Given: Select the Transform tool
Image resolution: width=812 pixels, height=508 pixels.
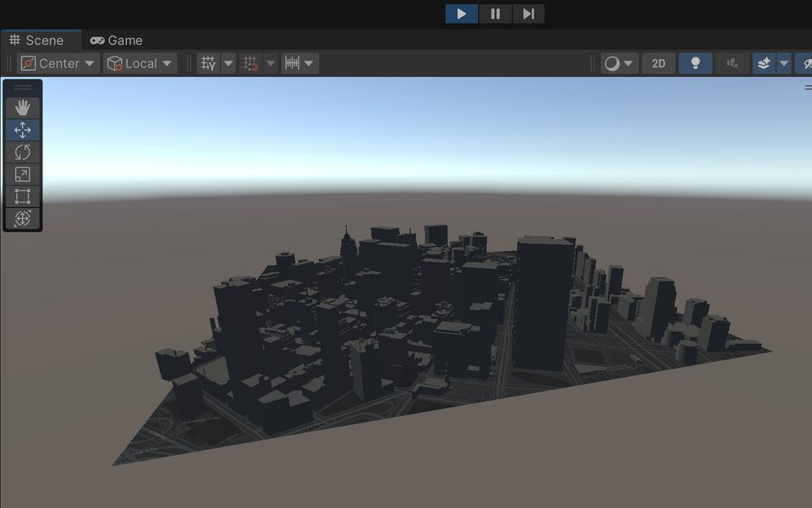Looking at the screenshot, I should point(23,218).
